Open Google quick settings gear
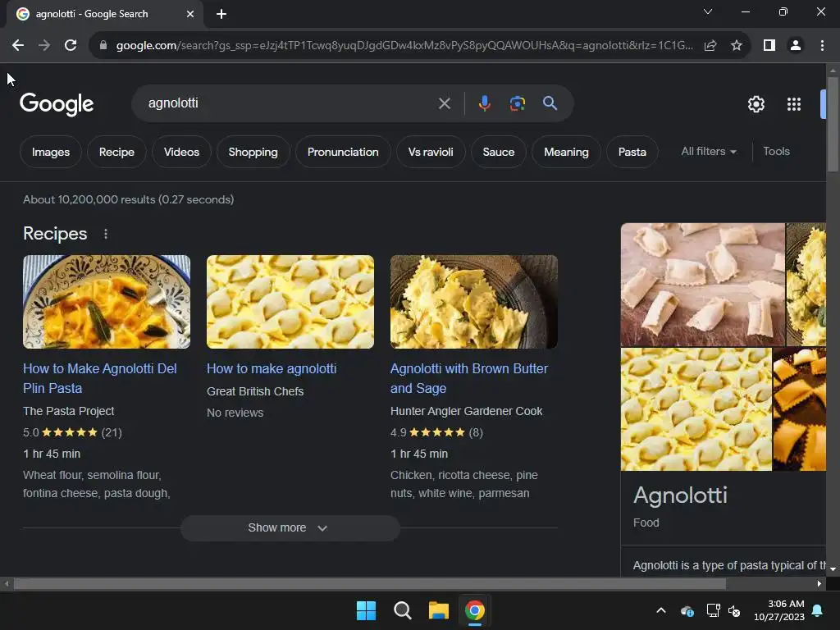840x630 pixels. point(756,104)
